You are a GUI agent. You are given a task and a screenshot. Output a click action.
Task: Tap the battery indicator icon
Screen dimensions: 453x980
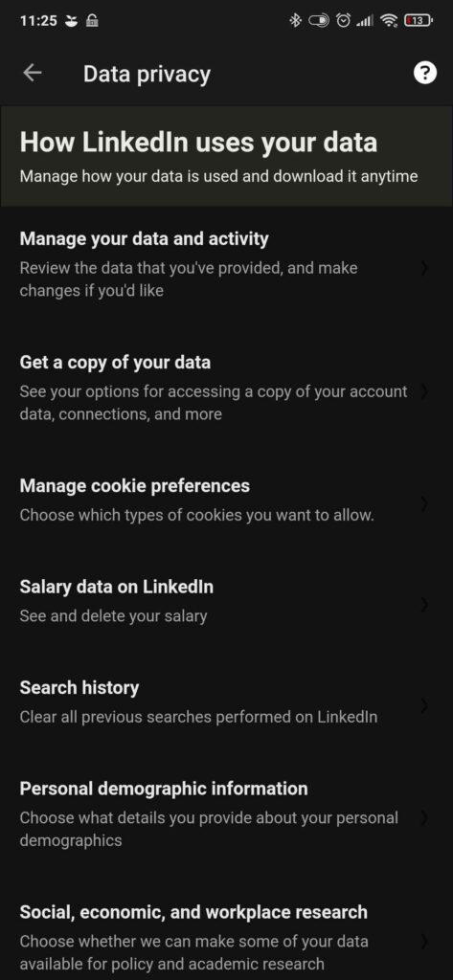(418, 21)
